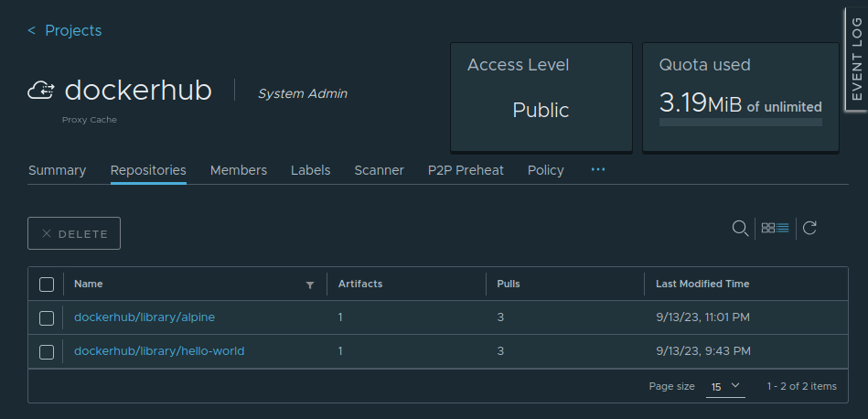Click the proxy cache cloud icon

[x=42, y=91]
